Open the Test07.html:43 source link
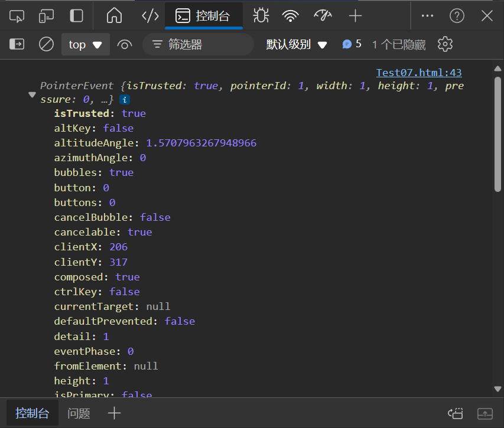The image size is (504, 428). pyautogui.click(x=419, y=73)
